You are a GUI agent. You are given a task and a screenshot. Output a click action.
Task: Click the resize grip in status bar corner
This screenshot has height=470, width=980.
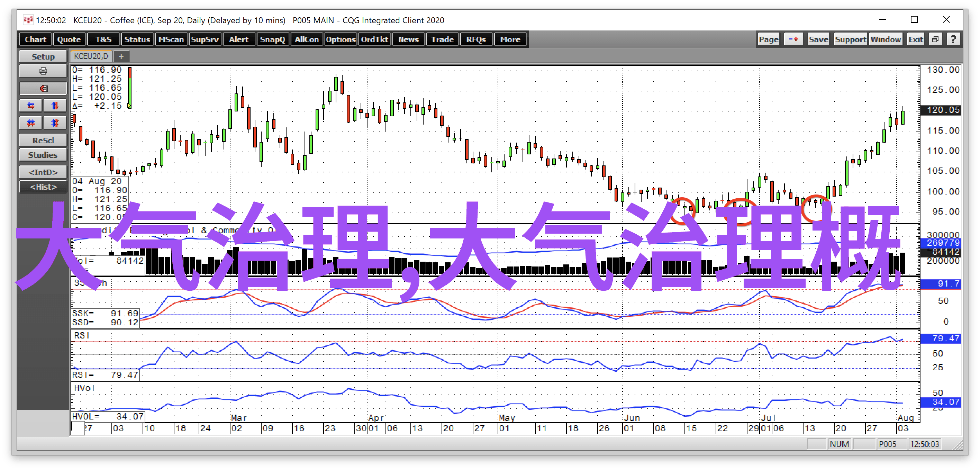tap(958, 444)
